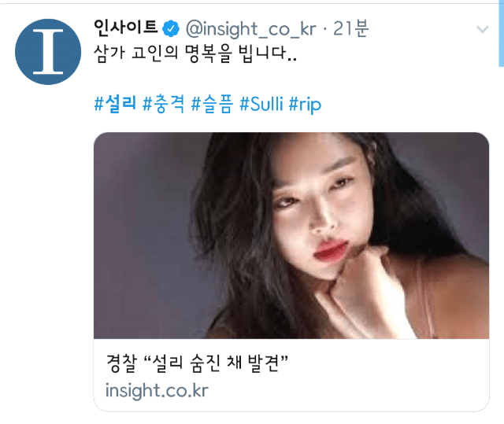Open the @insight_co_kr handle
The height and width of the screenshot is (424, 504).
[x=251, y=29]
